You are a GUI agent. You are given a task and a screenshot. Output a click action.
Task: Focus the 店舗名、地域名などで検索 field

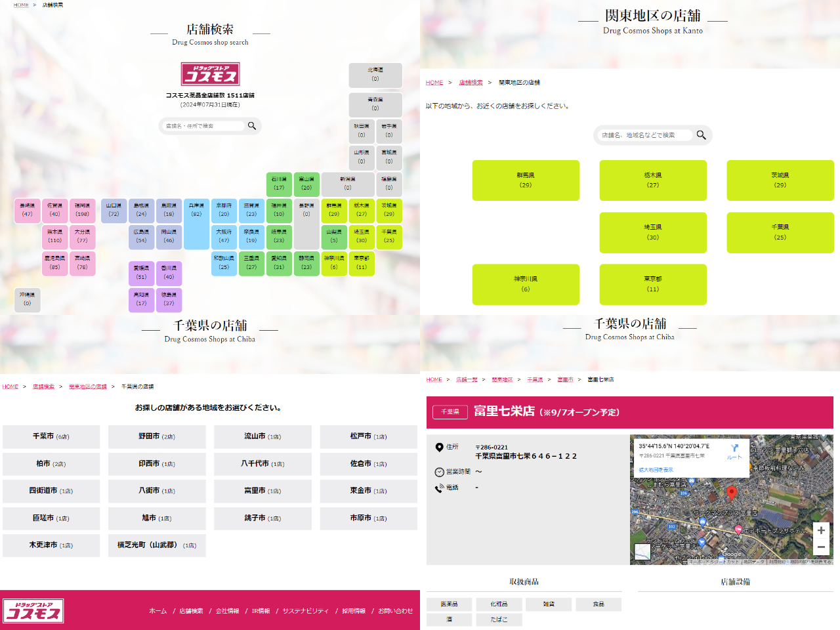[645, 135]
